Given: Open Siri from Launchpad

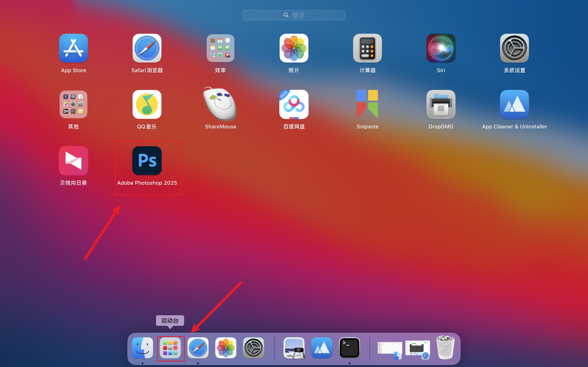Looking at the screenshot, I should point(441,48).
